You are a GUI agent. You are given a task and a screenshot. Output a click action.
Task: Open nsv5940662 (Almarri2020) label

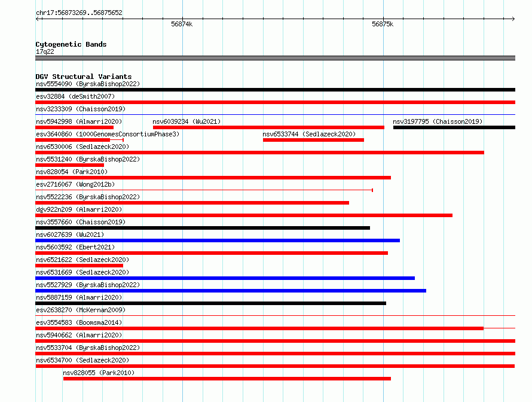(79, 335)
